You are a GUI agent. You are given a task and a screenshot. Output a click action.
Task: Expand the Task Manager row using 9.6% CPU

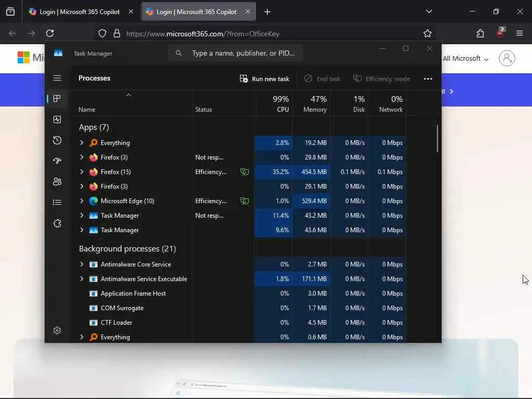coord(82,230)
